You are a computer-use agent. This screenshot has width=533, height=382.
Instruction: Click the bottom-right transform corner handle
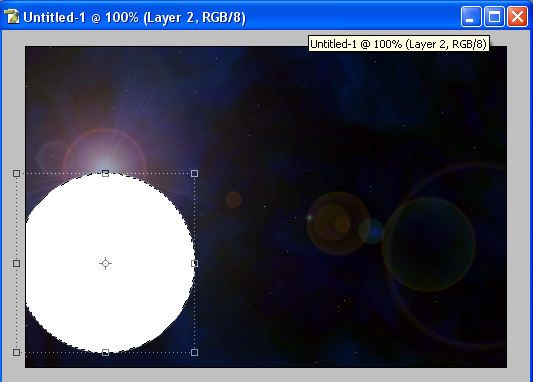tap(194, 352)
